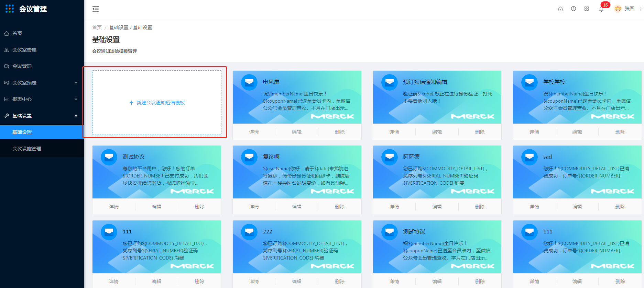This screenshot has width=644, height=288.
Task: Click the 会议室管理 sidebar icon
Action: [x=7, y=50]
